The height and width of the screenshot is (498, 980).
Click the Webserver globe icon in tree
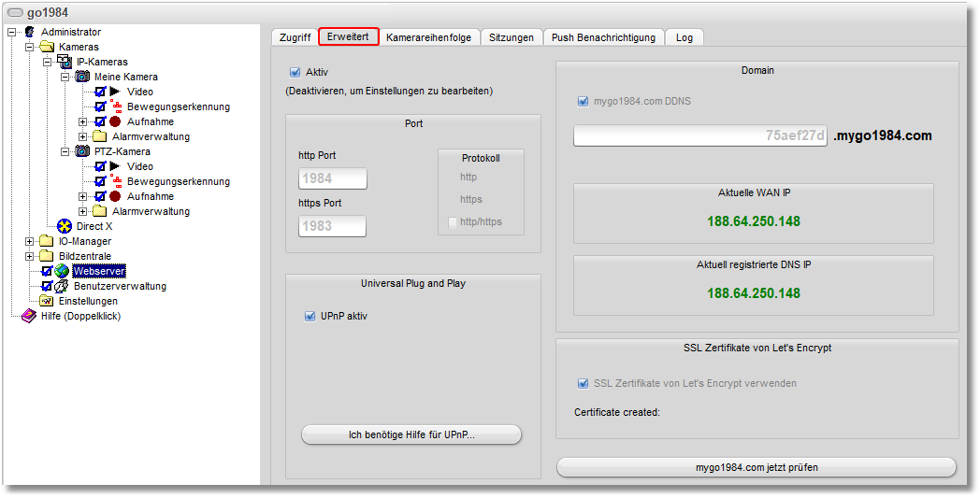[x=63, y=271]
